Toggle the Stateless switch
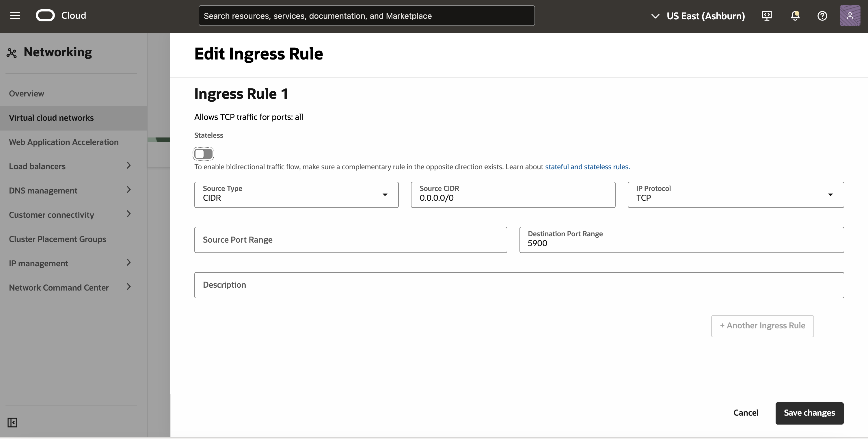 (x=204, y=154)
